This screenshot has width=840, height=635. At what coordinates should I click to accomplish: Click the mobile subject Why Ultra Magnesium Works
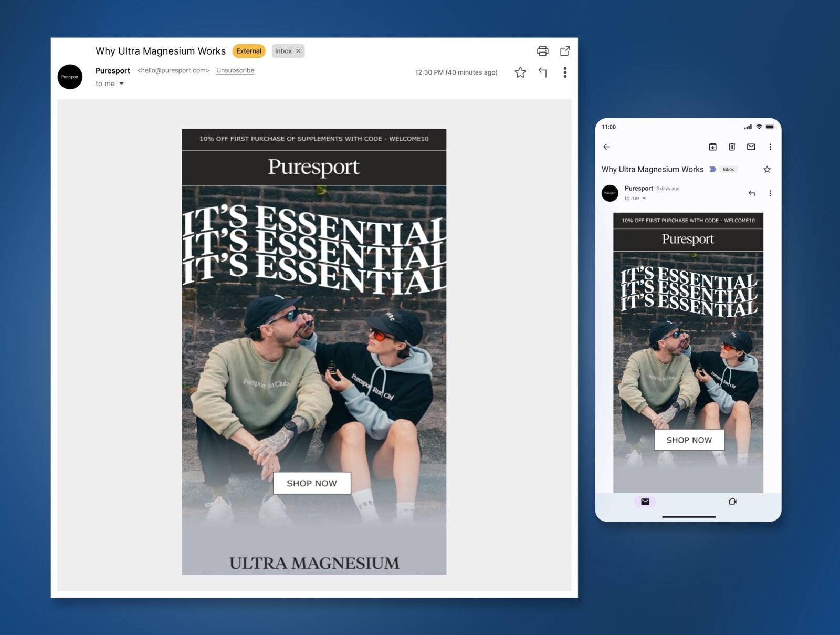coord(653,169)
